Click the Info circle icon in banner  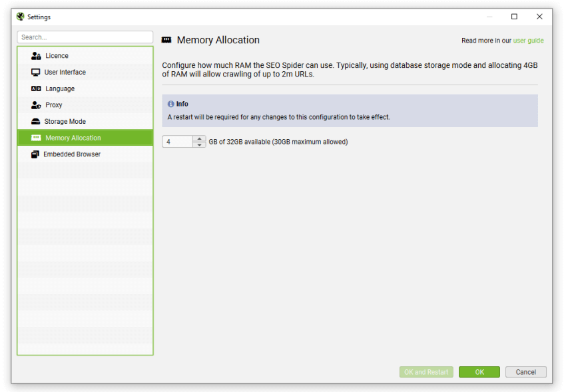(x=172, y=104)
